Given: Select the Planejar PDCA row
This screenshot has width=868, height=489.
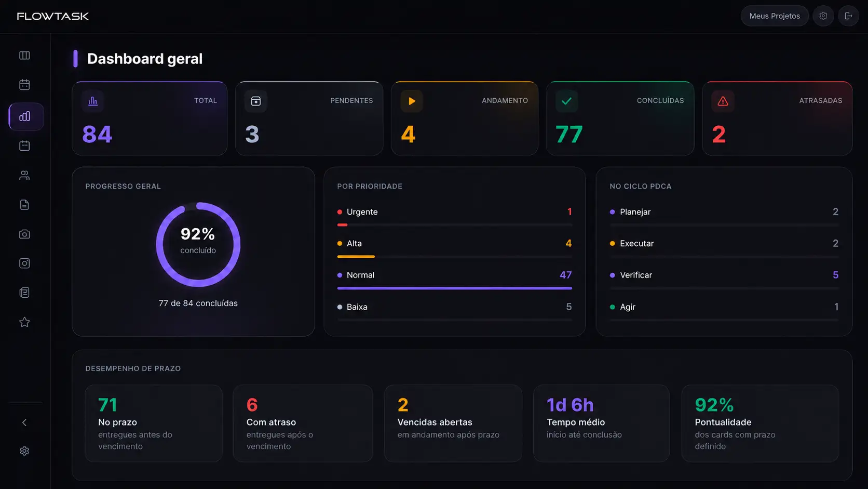Looking at the screenshot, I should tap(724, 212).
